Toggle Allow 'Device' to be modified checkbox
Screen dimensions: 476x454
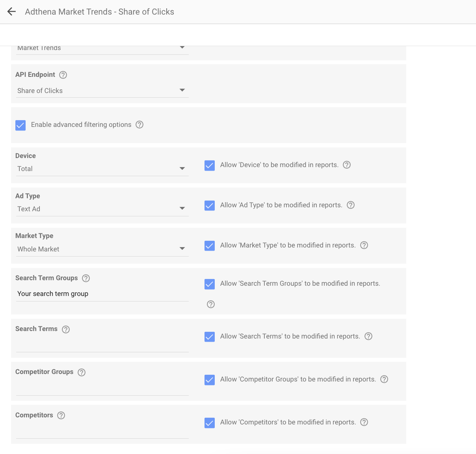click(x=210, y=166)
